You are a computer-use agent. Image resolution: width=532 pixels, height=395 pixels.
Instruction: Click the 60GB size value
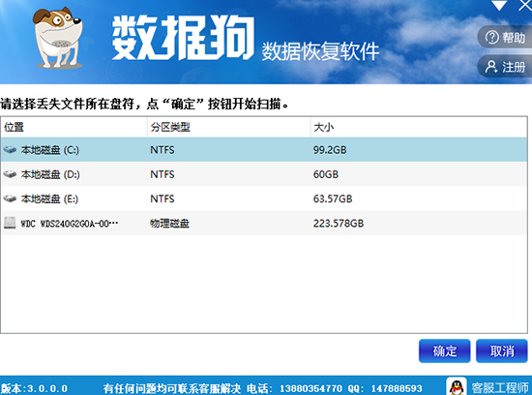[x=326, y=174]
